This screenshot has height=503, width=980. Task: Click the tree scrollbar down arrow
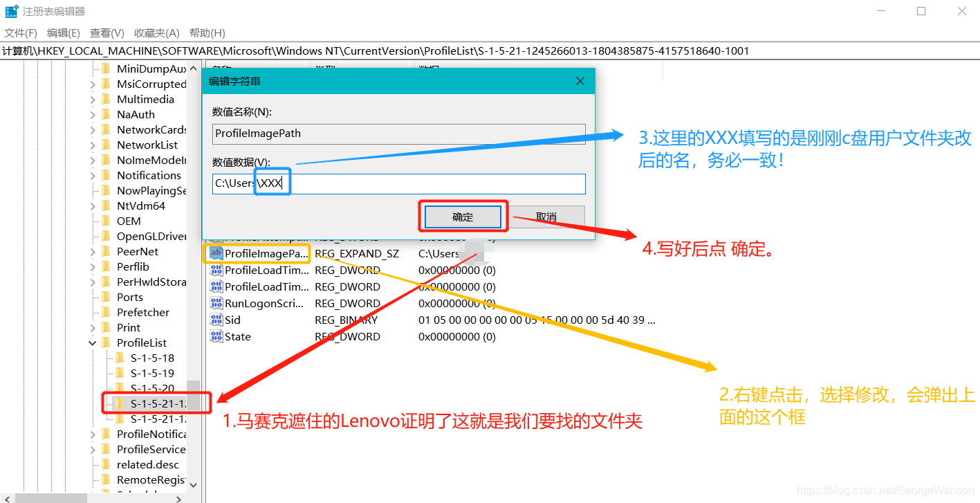pyautogui.click(x=193, y=485)
